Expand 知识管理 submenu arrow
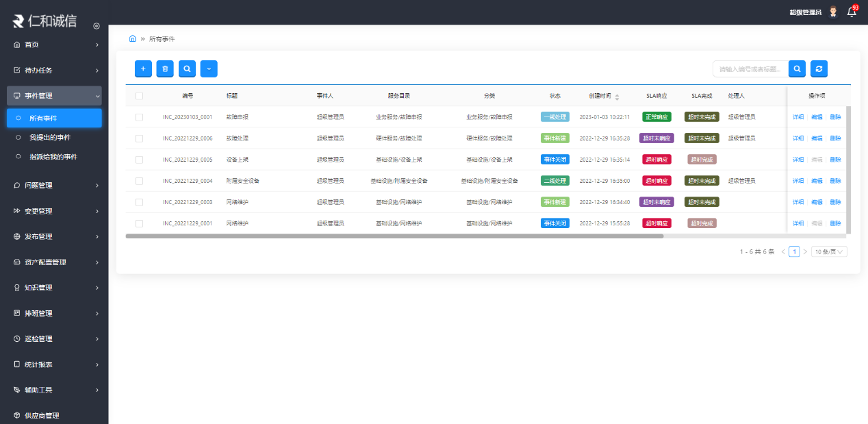This screenshot has height=424, width=868. (97, 288)
